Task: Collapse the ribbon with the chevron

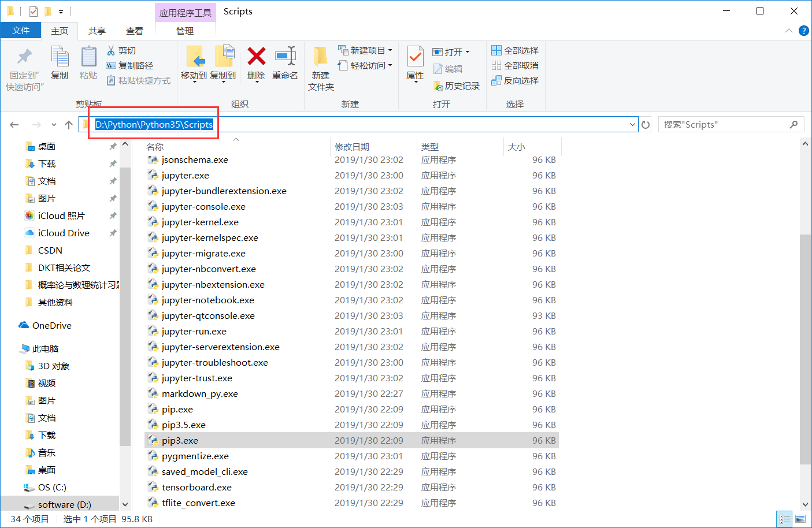Action: point(789,31)
